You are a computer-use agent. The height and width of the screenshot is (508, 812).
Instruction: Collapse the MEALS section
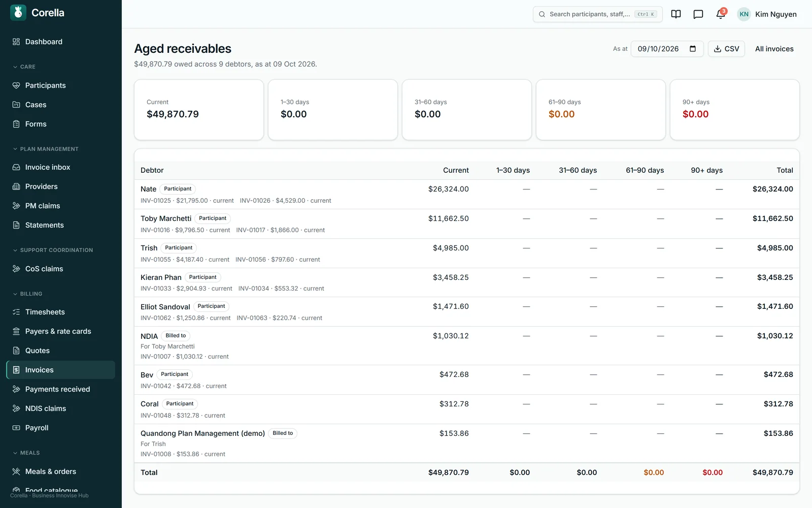26,453
